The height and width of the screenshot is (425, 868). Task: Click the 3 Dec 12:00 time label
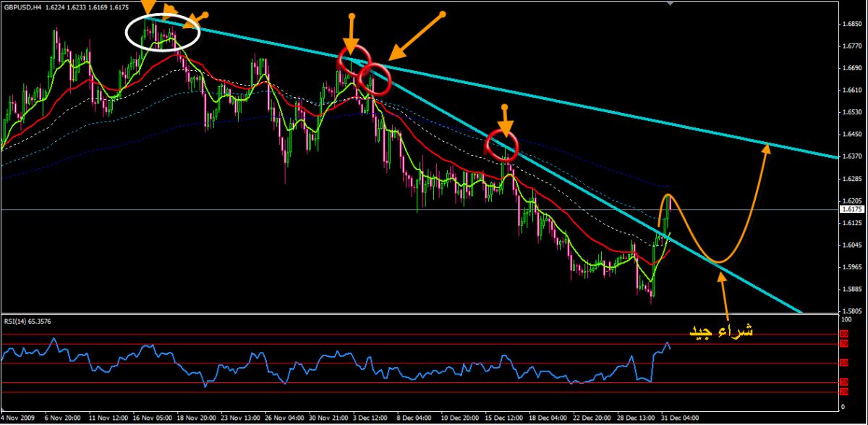(371, 418)
